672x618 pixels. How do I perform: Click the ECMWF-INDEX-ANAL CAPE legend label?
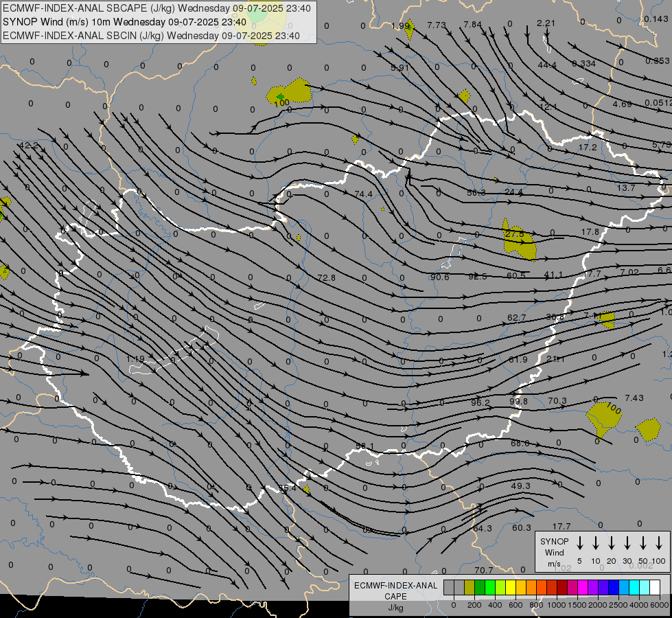tap(395, 596)
